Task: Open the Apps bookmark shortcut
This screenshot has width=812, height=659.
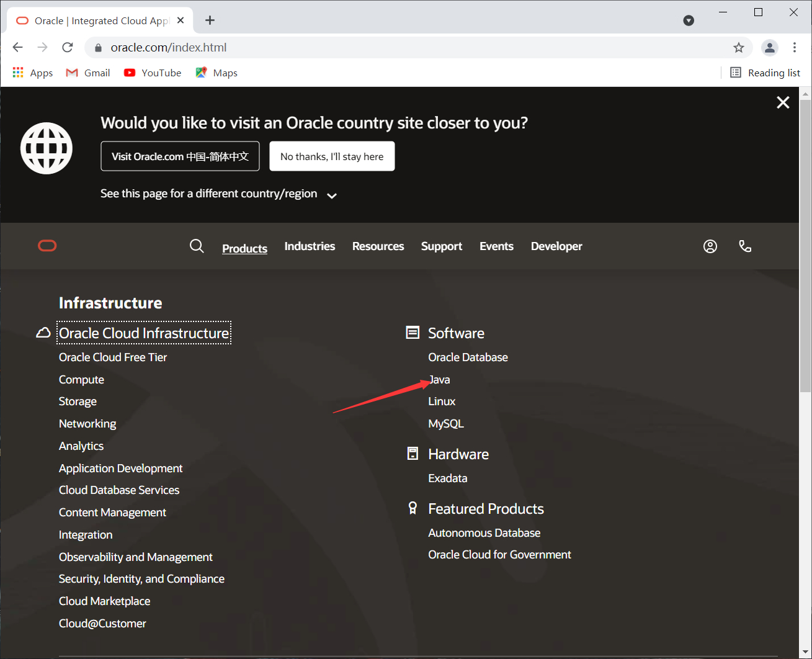Action: (33, 73)
